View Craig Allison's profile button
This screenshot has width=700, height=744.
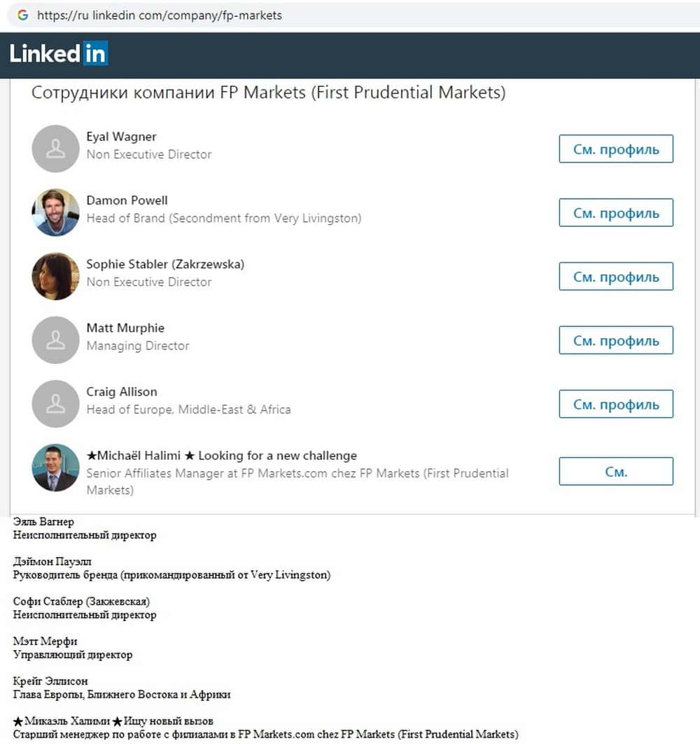click(615, 404)
